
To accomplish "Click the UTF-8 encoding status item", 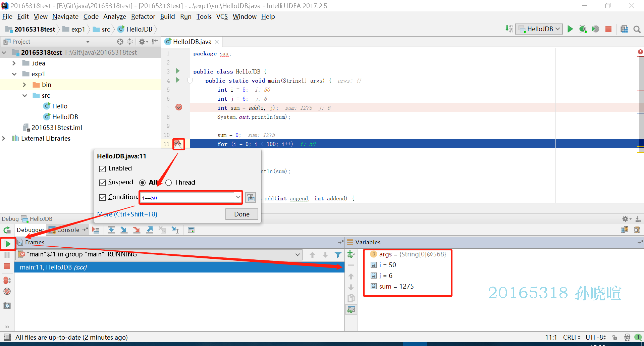I will 595,337.
